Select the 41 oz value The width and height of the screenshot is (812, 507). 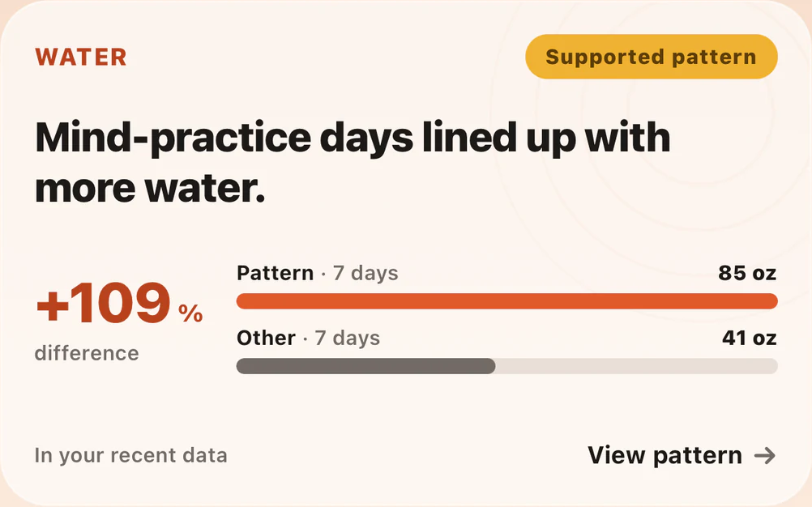pos(750,338)
